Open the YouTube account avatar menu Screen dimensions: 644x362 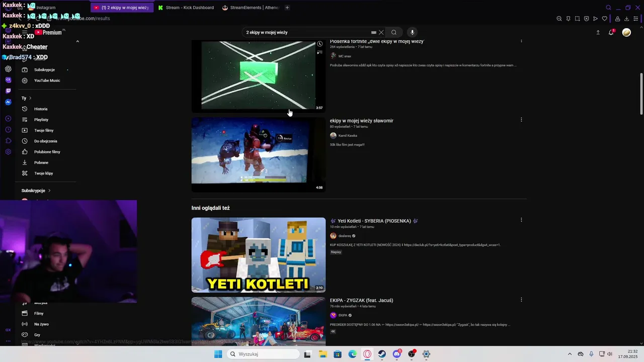(626, 32)
